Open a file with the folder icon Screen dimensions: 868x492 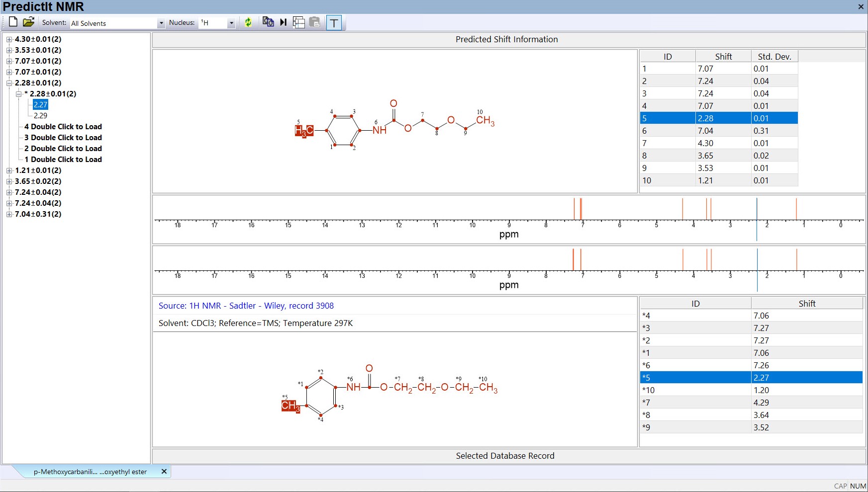(x=29, y=22)
